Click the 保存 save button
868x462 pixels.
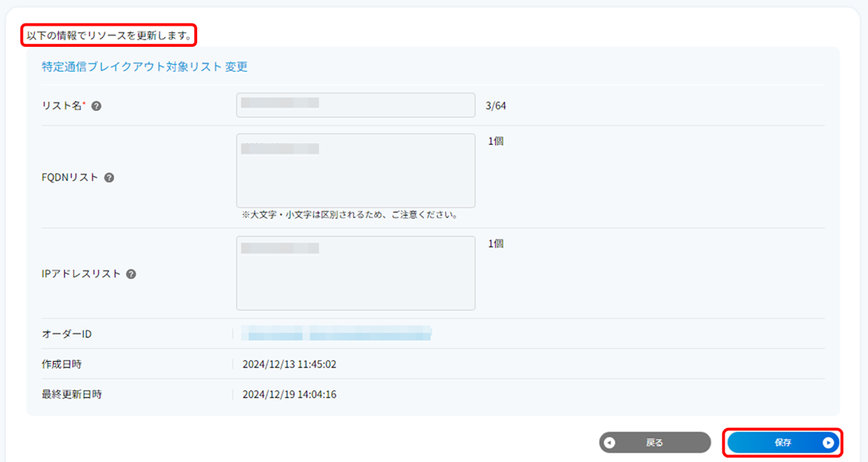click(782, 442)
